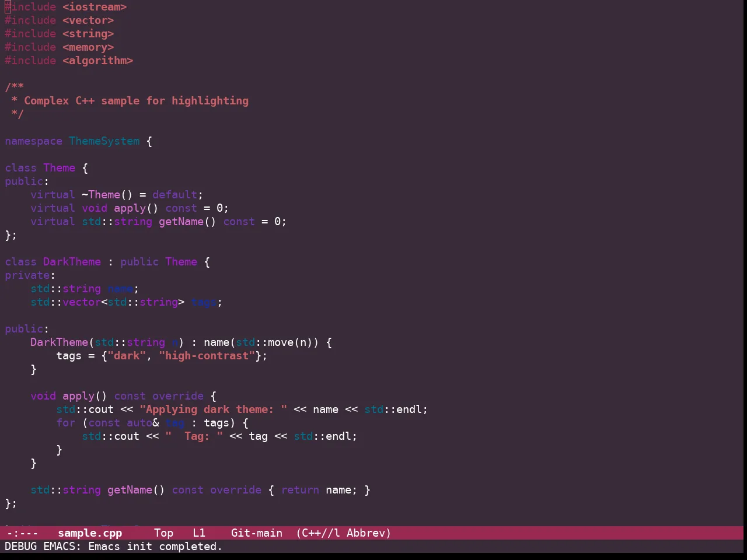Click the L1 line number in mode line

point(199,533)
